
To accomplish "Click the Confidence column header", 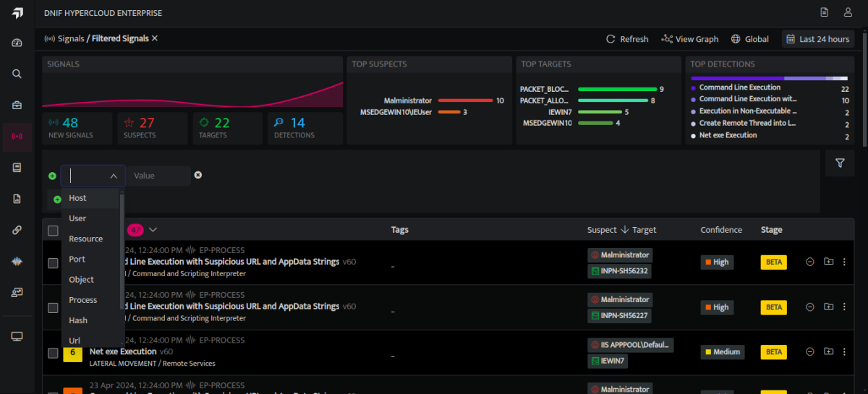I will click(721, 230).
